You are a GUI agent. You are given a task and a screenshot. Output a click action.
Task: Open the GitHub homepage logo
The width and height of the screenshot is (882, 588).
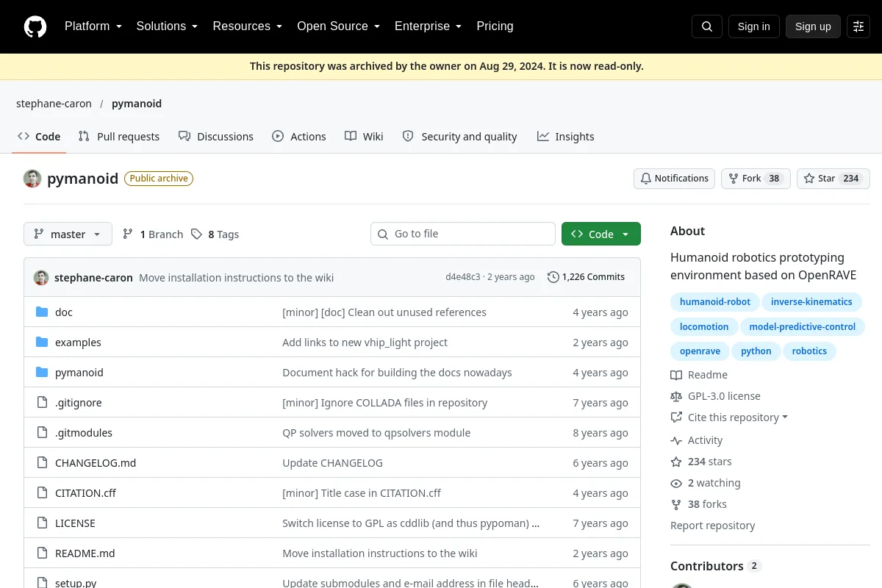pyautogui.click(x=35, y=26)
